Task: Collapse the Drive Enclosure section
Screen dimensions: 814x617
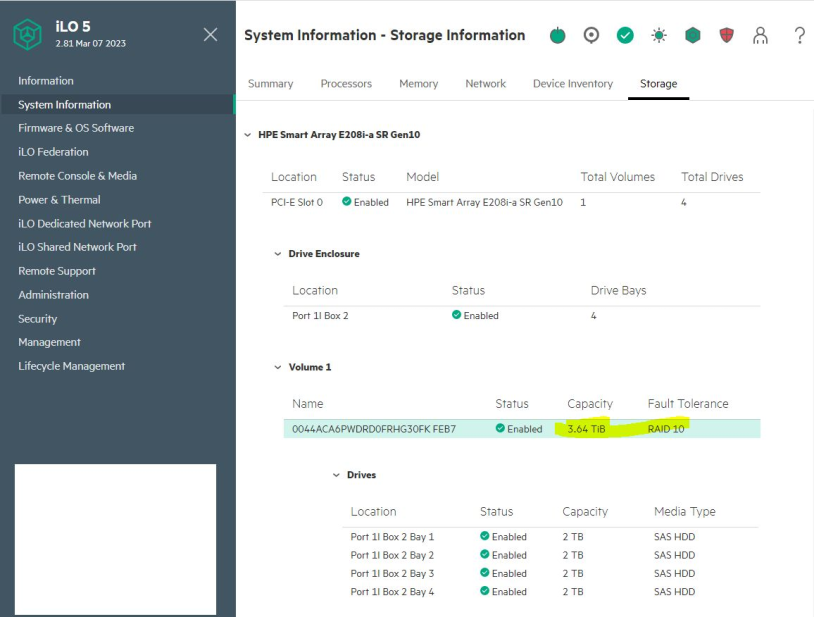Action: (278, 254)
